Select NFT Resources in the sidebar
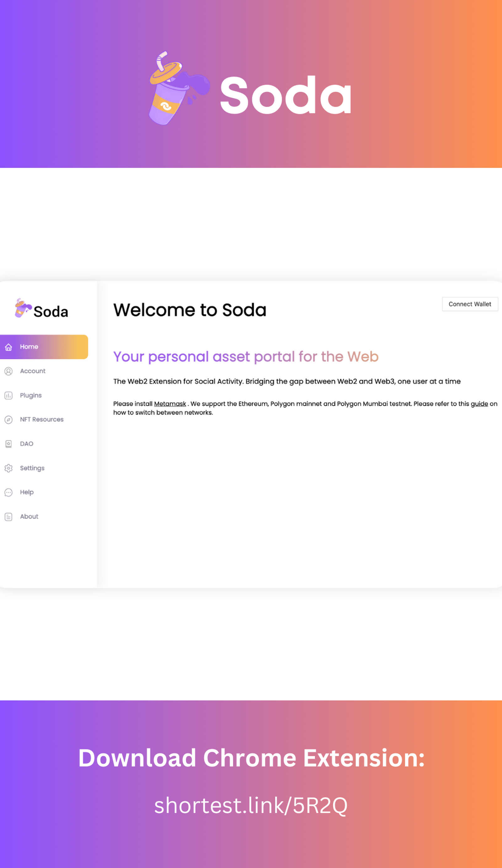The width and height of the screenshot is (502, 868). [x=44, y=420]
